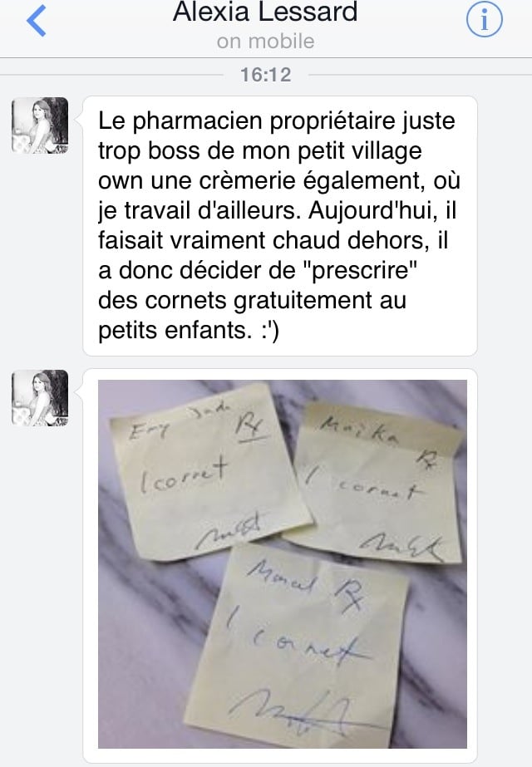Open the avatar beside the photo message
Viewport: 532px width, 767px height.
[40, 398]
